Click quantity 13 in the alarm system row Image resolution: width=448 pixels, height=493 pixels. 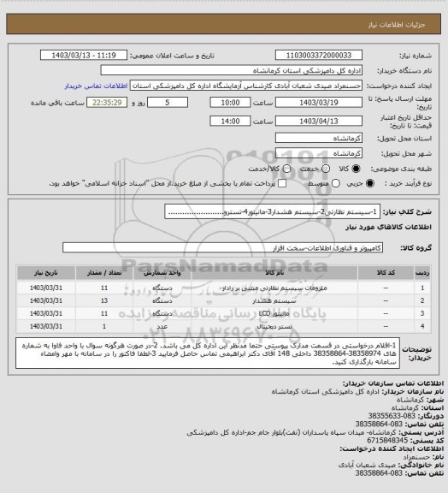coord(104,301)
